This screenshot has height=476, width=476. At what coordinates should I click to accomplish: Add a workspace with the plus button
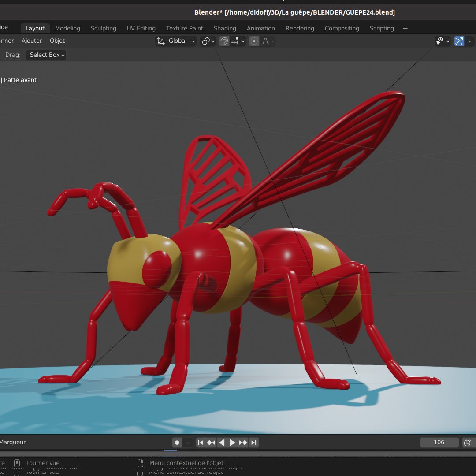point(405,28)
